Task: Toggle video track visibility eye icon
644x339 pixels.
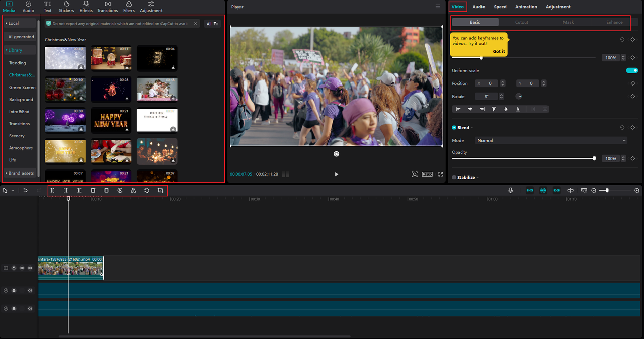Action: pyautogui.click(x=22, y=268)
